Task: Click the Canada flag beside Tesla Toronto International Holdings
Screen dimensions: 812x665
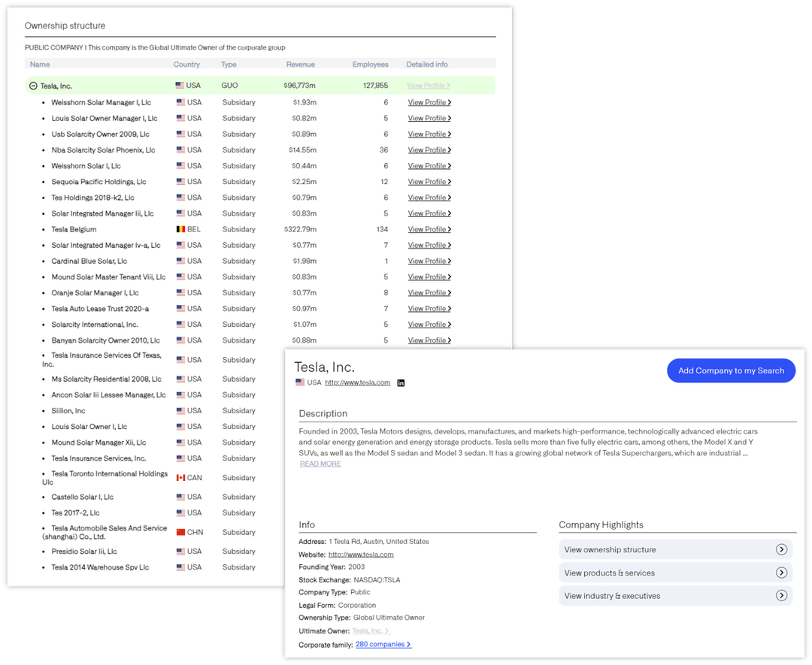Action: 180,478
